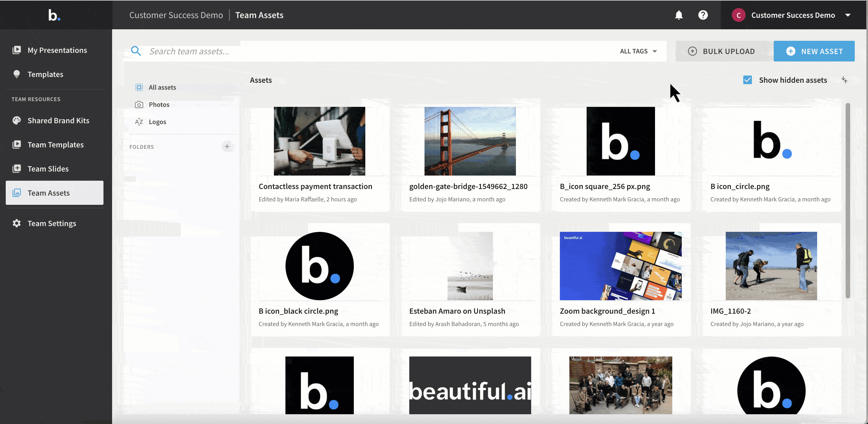868x424 pixels.
Task: Click the assets grid scrollbar
Action: click(x=848, y=201)
